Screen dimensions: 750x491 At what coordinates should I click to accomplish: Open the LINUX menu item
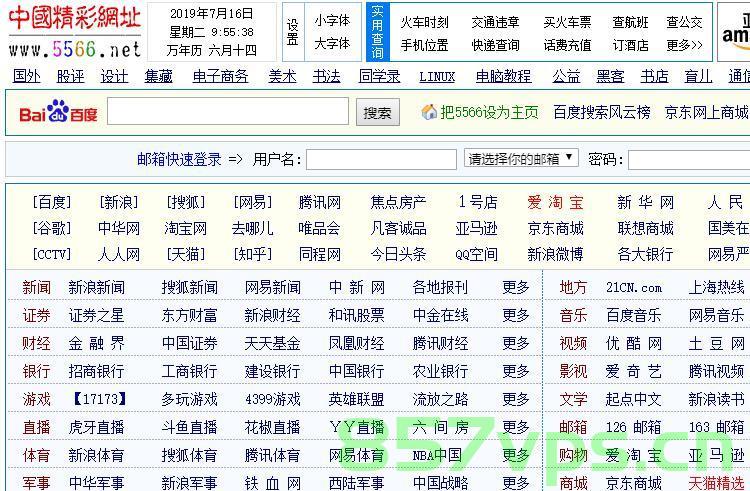pos(437,76)
